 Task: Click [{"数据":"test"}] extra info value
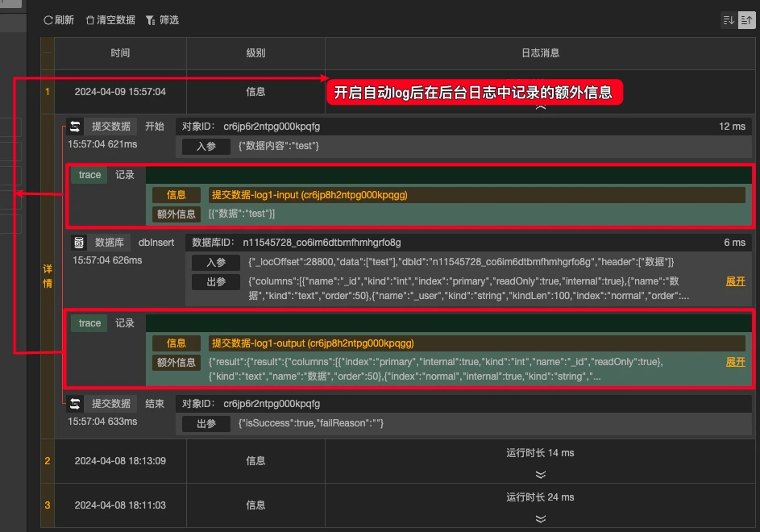(241, 214)
